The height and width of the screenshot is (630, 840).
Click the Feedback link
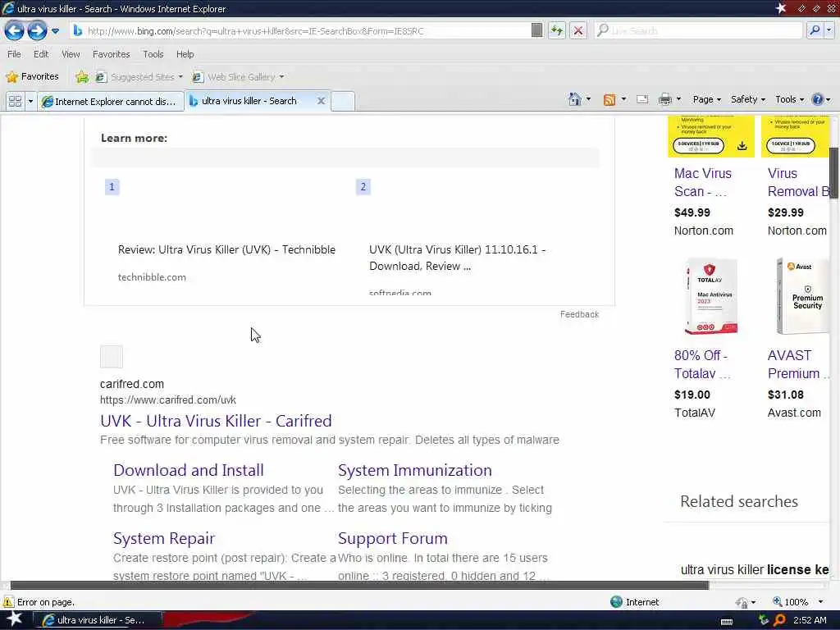coord(580,314)
